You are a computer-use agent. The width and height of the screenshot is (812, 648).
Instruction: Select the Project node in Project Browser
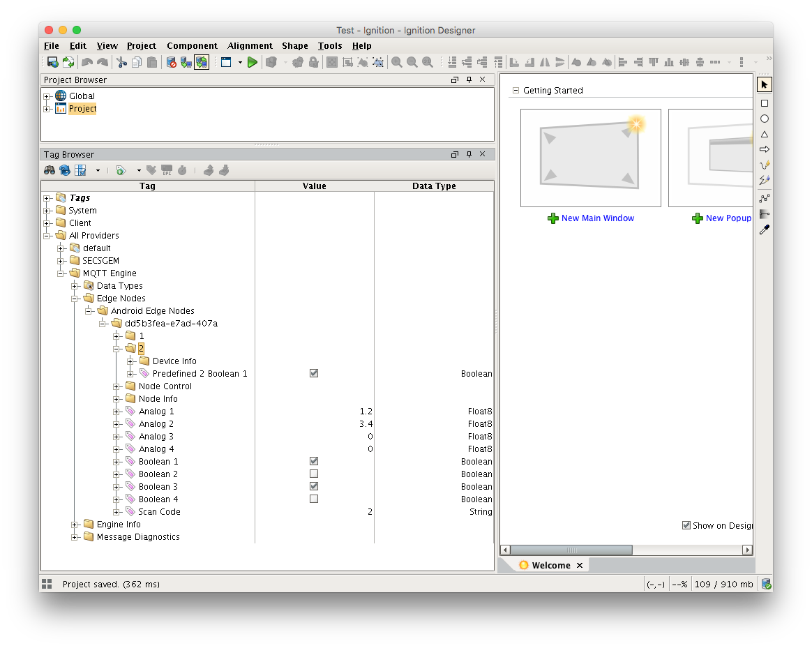[x=82, y=109]
